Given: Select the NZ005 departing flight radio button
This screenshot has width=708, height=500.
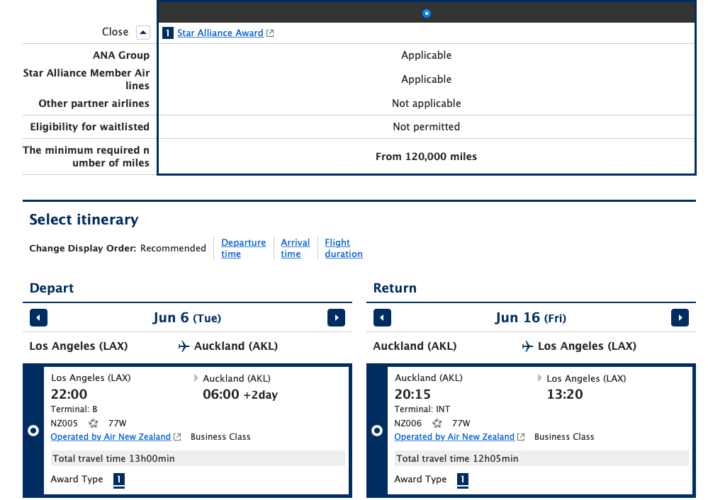Looking at the screenshot, I should 33,430.
